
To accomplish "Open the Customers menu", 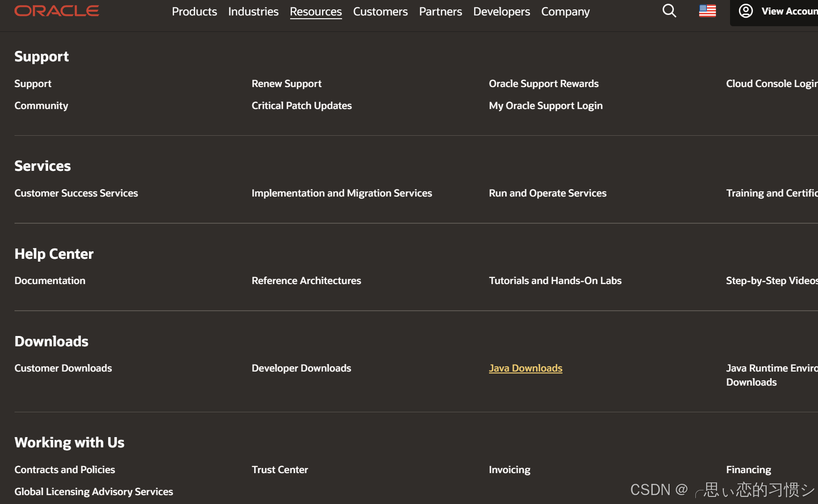I will point(380,11).
